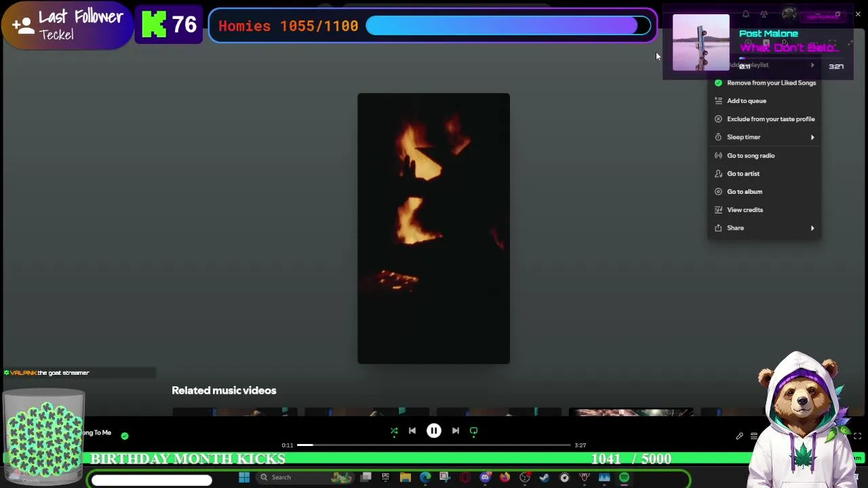Open the user profile avatar
Viewport: 868px width, 488px height.
point(789,14)
